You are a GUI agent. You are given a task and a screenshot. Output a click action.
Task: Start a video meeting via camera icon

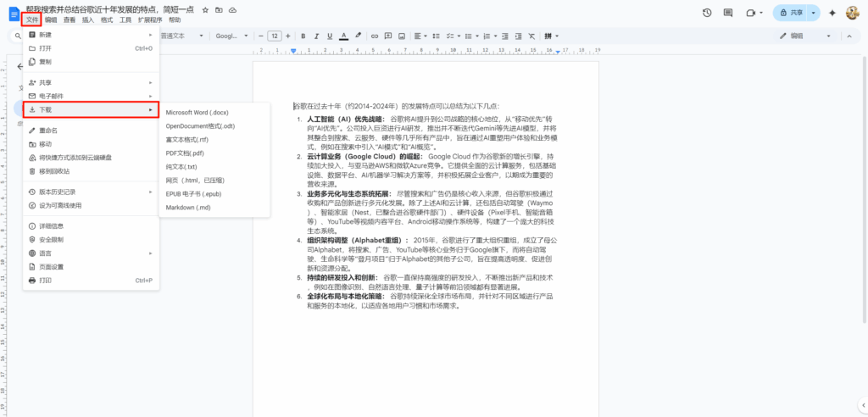click(x=751, y=13)
